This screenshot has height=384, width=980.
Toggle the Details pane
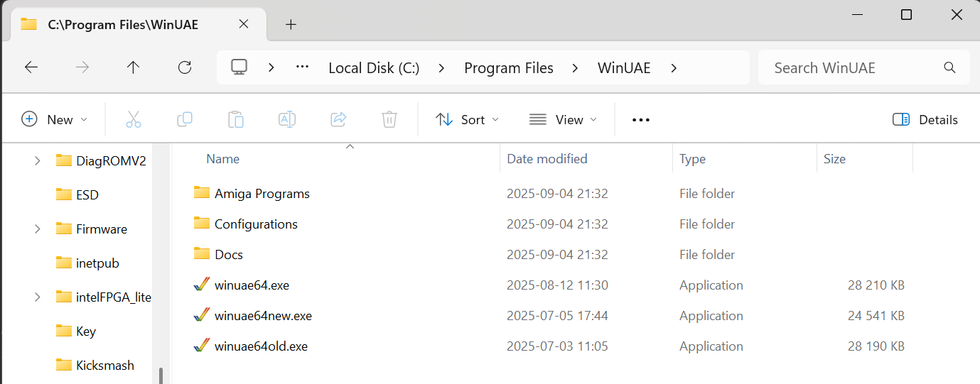click(925, 119)
